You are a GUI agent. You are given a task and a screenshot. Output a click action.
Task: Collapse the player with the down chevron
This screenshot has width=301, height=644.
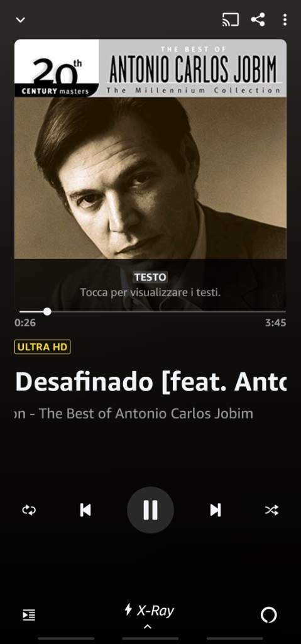pyautogui.click(x=20, y=19)
